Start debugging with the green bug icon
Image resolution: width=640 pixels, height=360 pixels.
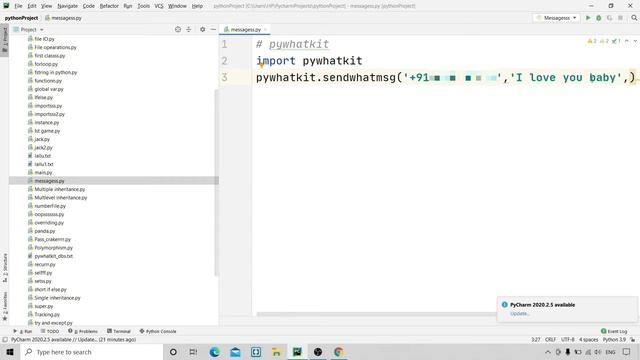coord(599,18)
